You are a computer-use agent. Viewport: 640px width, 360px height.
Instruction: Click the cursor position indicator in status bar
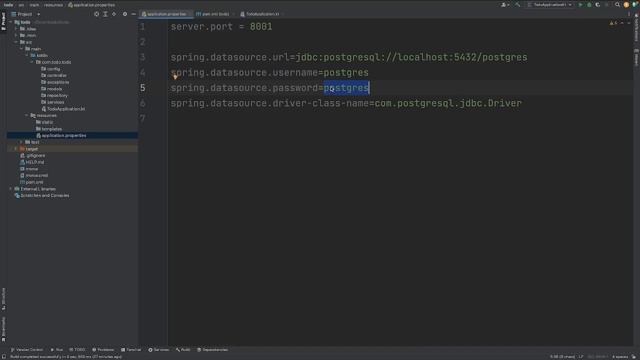(562, 357)
